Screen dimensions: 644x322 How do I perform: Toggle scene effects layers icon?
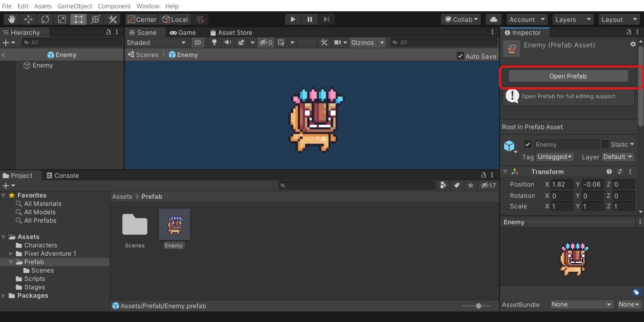tap(241, 42)
